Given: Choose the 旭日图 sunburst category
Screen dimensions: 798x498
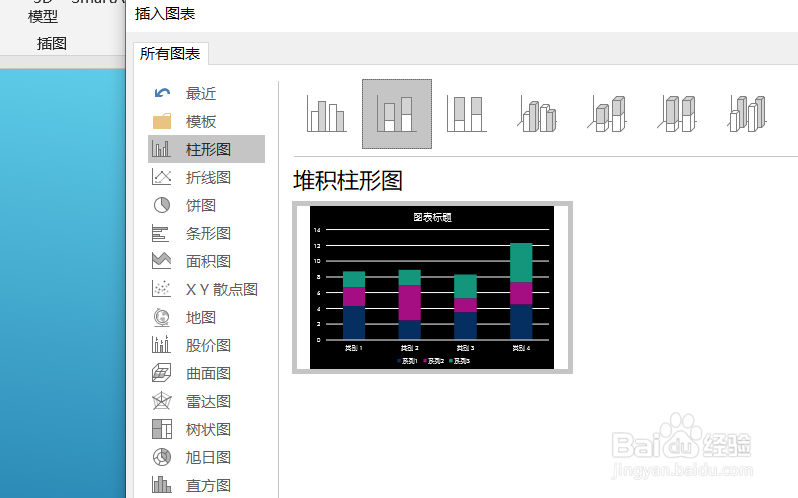Looking at the screenshot, I should (207, 457).
